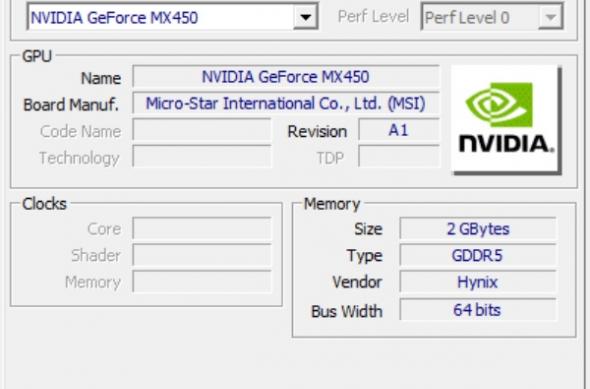The image size is (590, 389).
Task: Click the Memory group title
Action: (332, 204)
